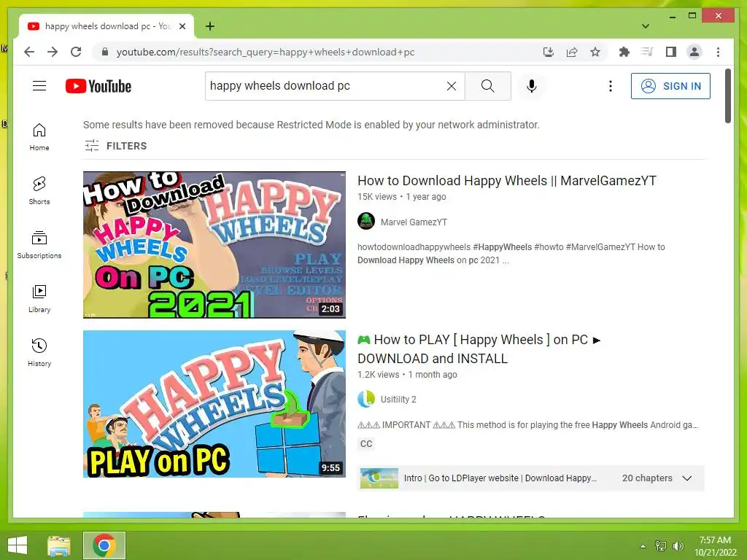
Task: Click the IMPORTANT This method description text
Action: point(528,425)
